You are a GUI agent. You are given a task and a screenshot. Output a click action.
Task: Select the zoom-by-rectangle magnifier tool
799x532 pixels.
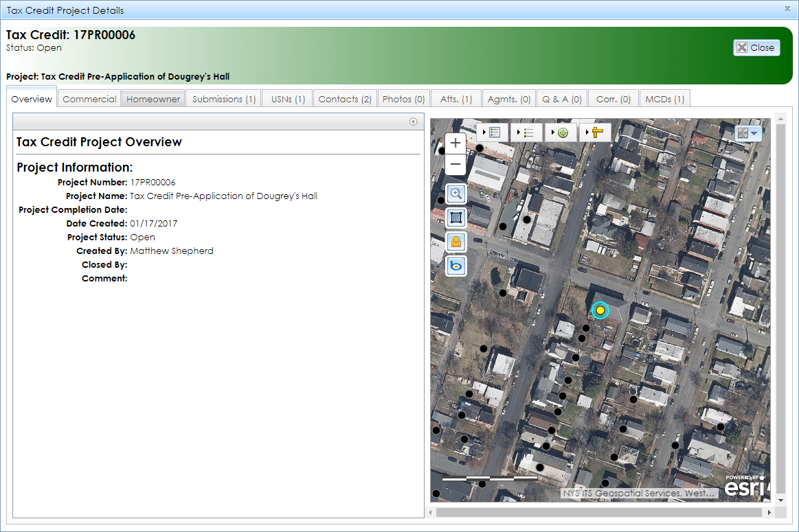(455, 194)
